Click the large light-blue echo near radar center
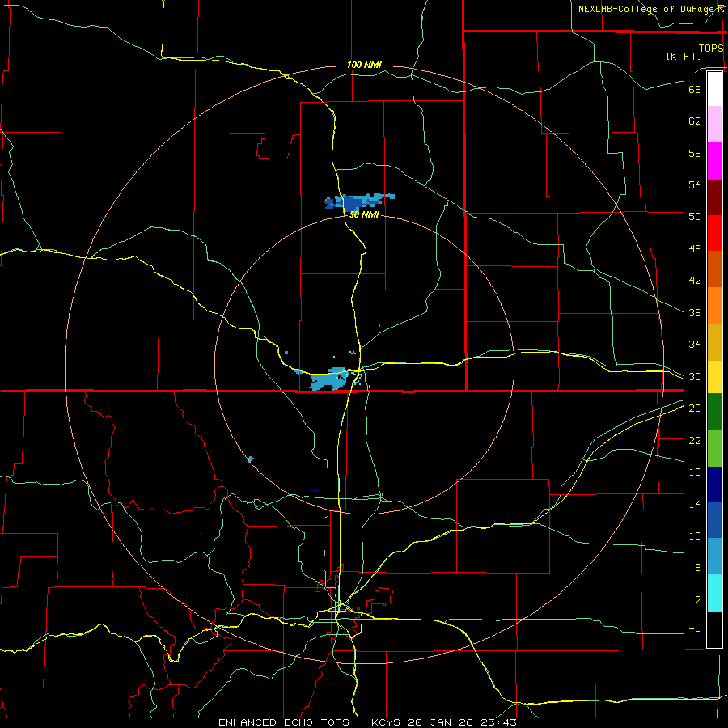The width and height of the screenshot is (728, 728). point(330,379)
